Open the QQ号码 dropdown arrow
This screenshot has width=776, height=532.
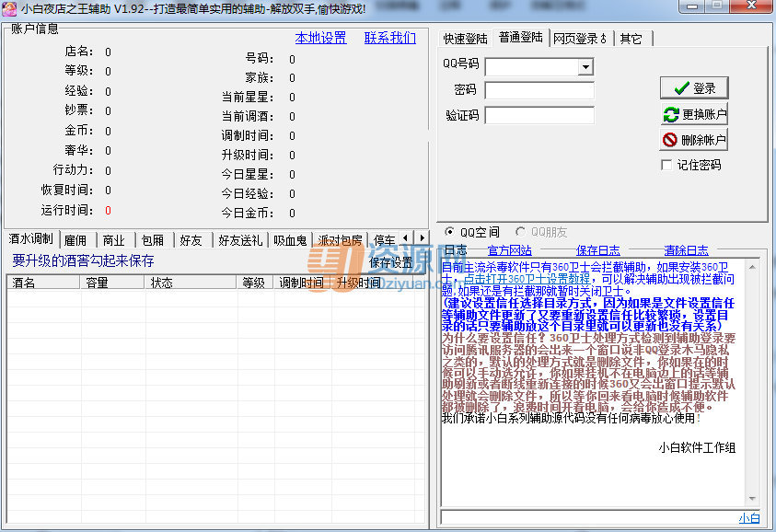[585, 67]
